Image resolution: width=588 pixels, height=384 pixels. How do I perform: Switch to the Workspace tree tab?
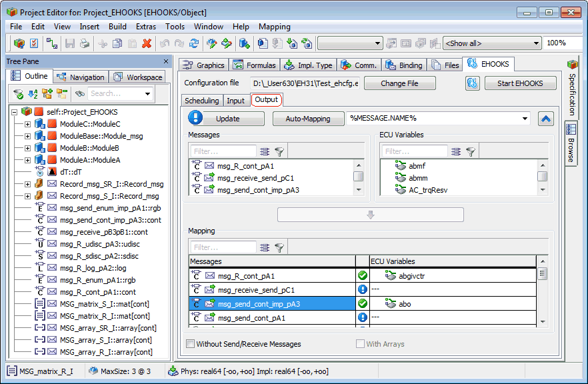tap(137, 77)
